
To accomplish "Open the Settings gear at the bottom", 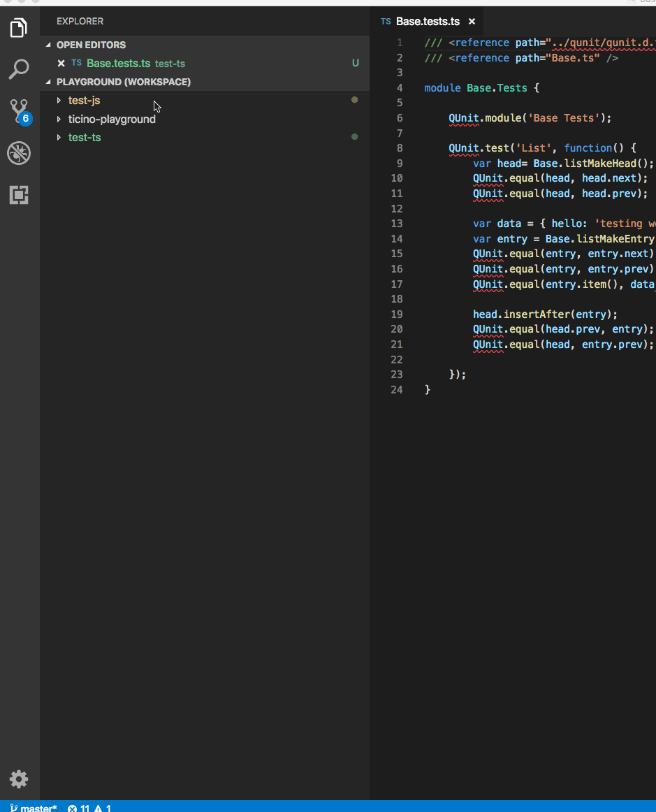I will [18, 779].
